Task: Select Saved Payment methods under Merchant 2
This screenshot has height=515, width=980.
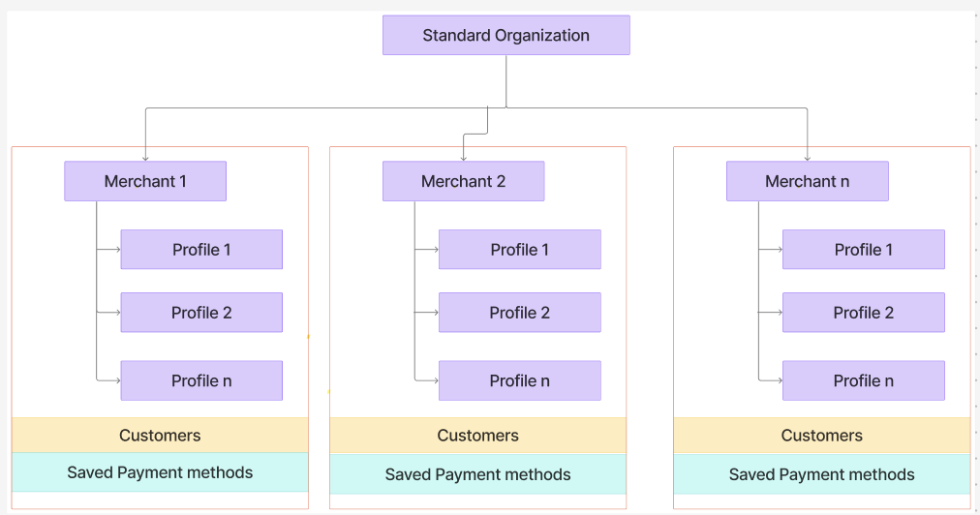Action: [x=477, y=474]
